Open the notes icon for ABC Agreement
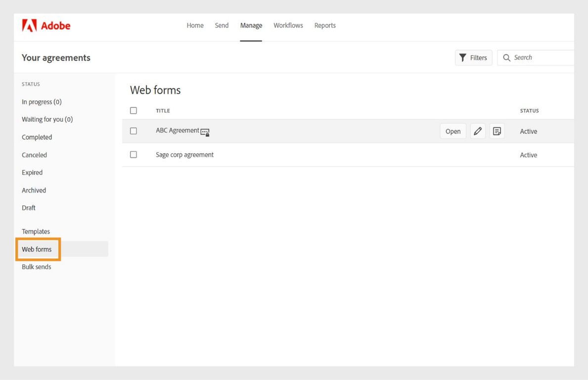 click(x=497, y=131)
